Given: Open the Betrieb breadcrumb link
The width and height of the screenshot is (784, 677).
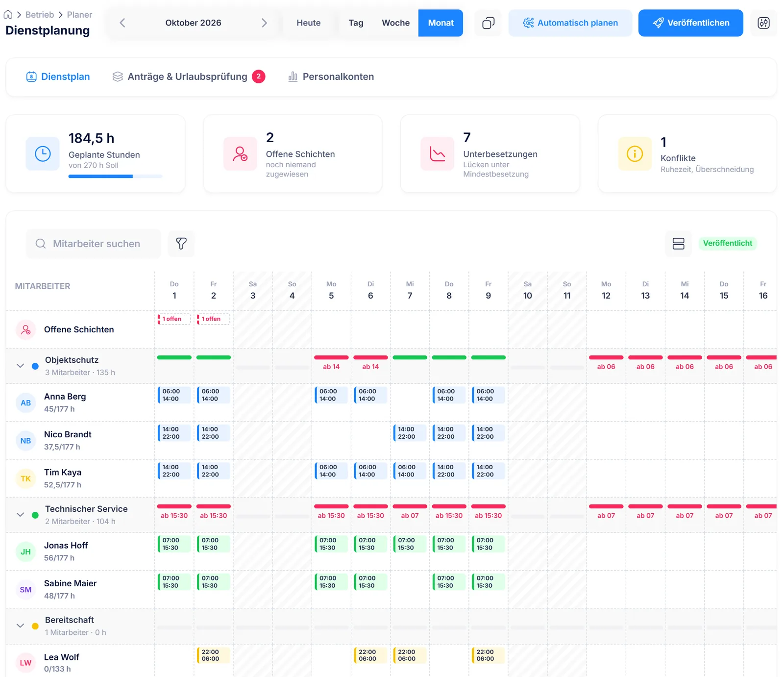Looking at the screenshot, I should pos(40,15).
